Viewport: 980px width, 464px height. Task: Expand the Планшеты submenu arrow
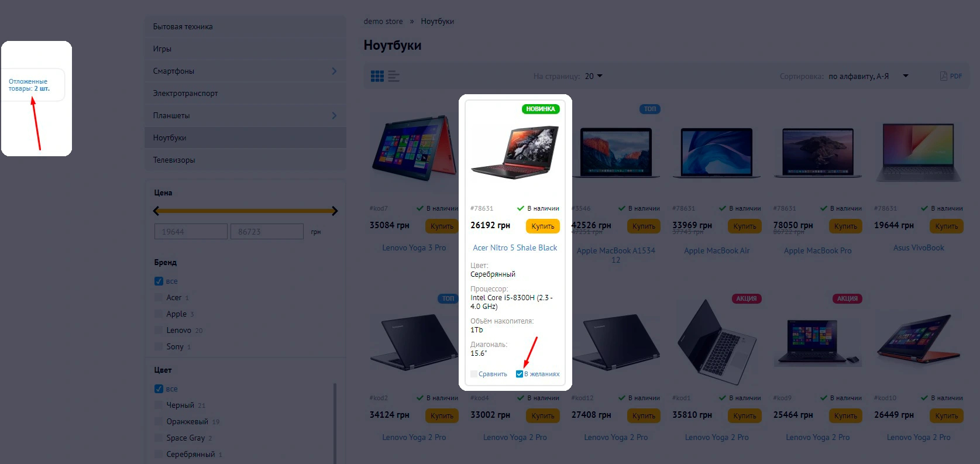(x=334, y=115)
